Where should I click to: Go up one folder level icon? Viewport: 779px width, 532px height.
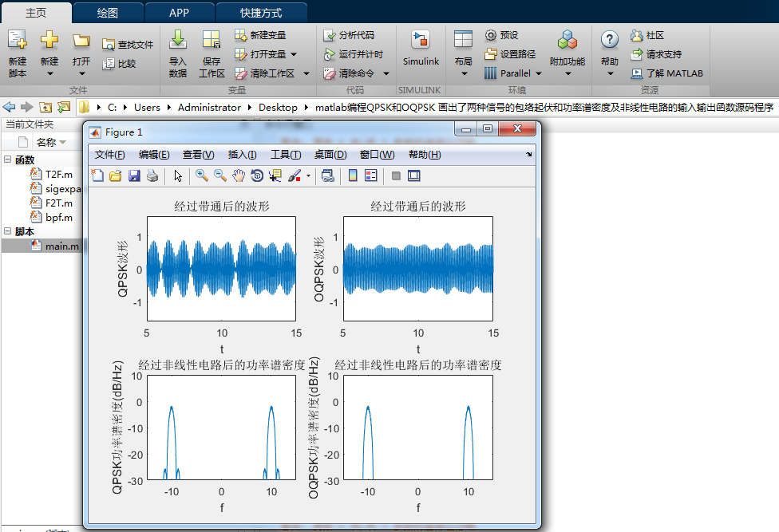coord(45,107)
